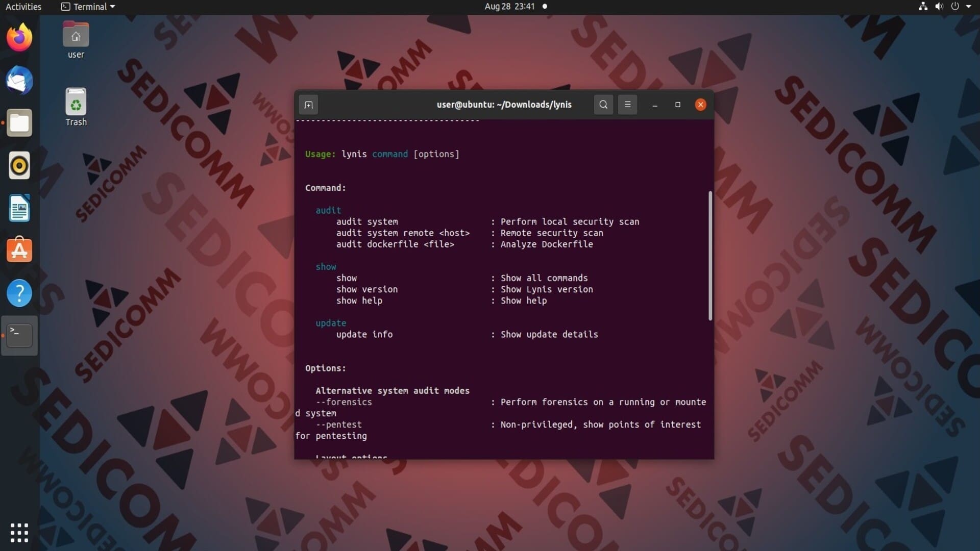Open the terminal hamburger menu
Screen dimensions: 980x551
(627, 105)
